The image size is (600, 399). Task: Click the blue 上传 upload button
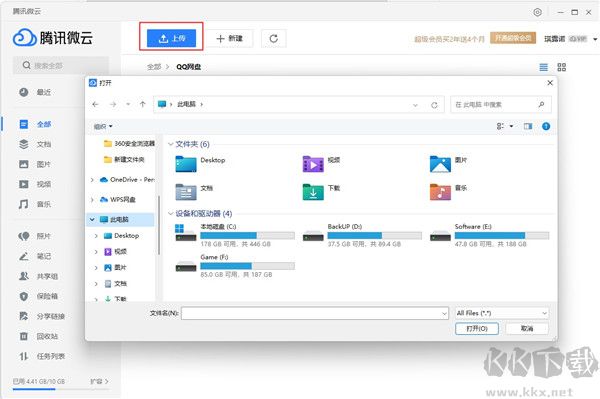[171, 38]
